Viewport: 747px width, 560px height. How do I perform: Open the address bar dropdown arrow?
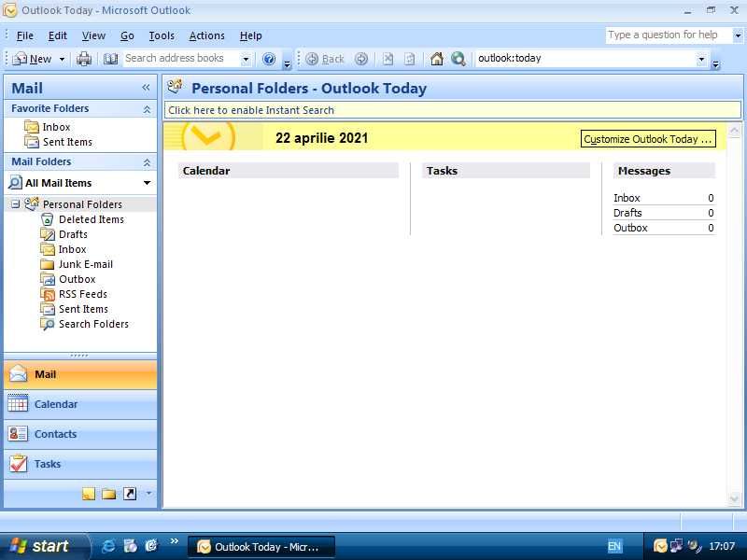(701, 59)
